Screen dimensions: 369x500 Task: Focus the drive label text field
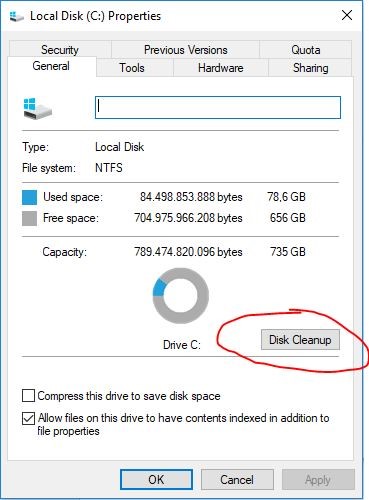click(x=218, y=107)
